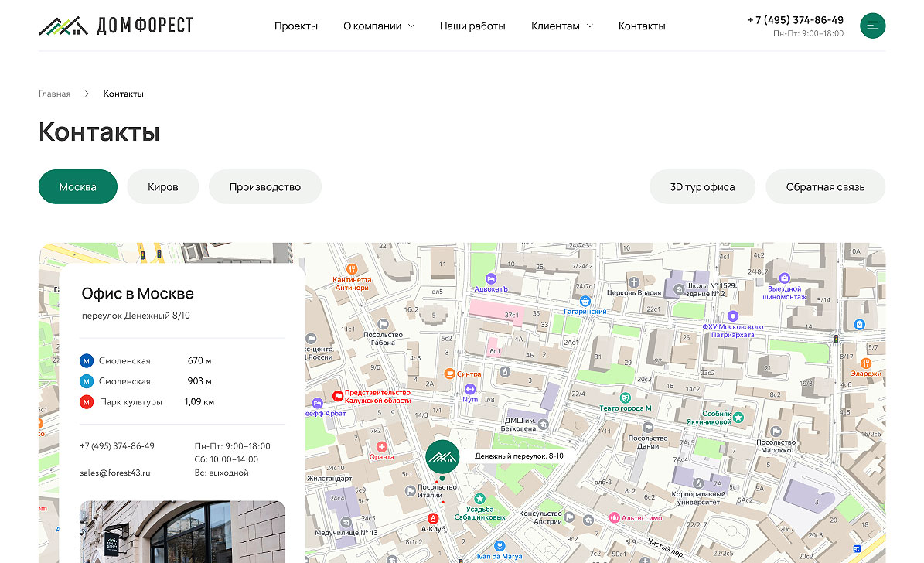Click the green office map marker pin
Screen dimensions: 924x563
(x=442, y=456)
